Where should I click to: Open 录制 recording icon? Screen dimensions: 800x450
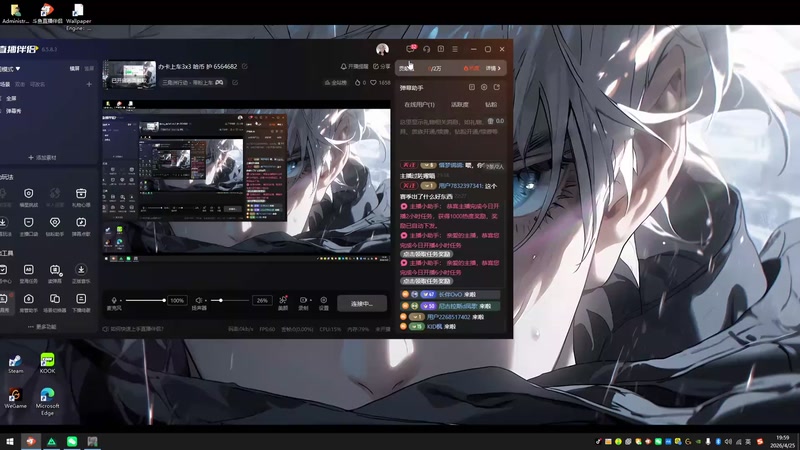[x=303, y=302]
